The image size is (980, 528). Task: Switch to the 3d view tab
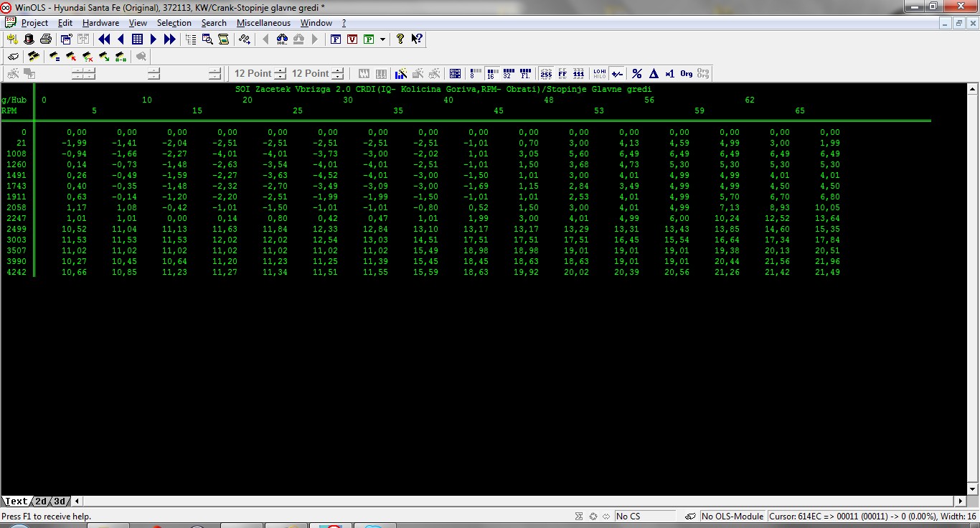click(60, 501)
